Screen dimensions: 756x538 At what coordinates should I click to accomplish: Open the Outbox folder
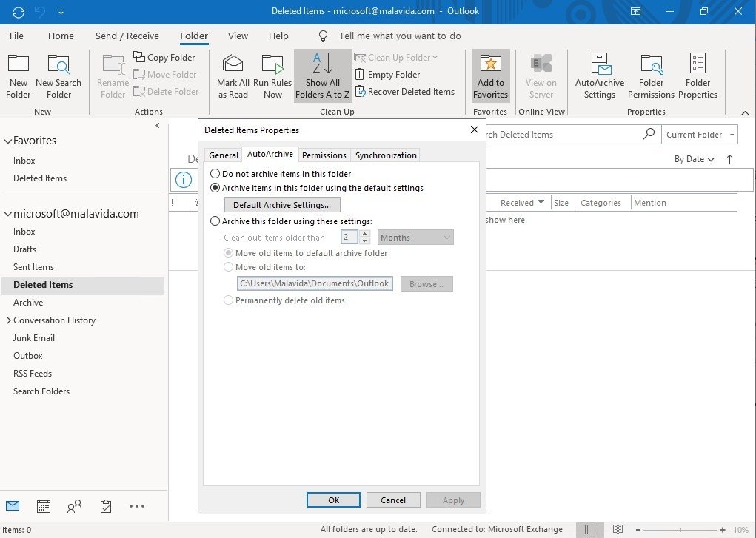click(28, 356)
